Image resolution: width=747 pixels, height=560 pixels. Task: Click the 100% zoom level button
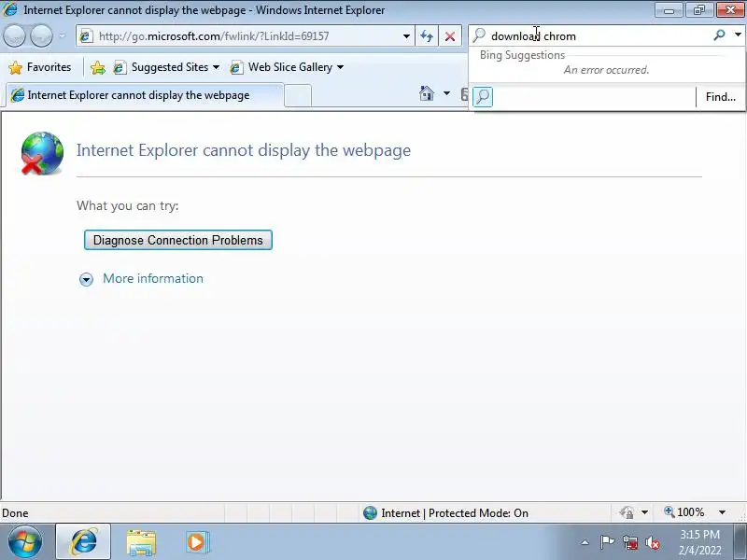pos(684,512)
